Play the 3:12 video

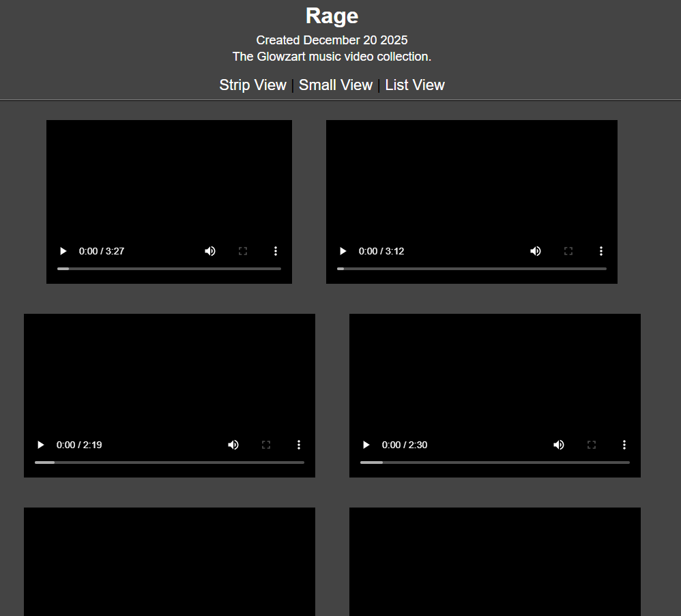[343, 251]
